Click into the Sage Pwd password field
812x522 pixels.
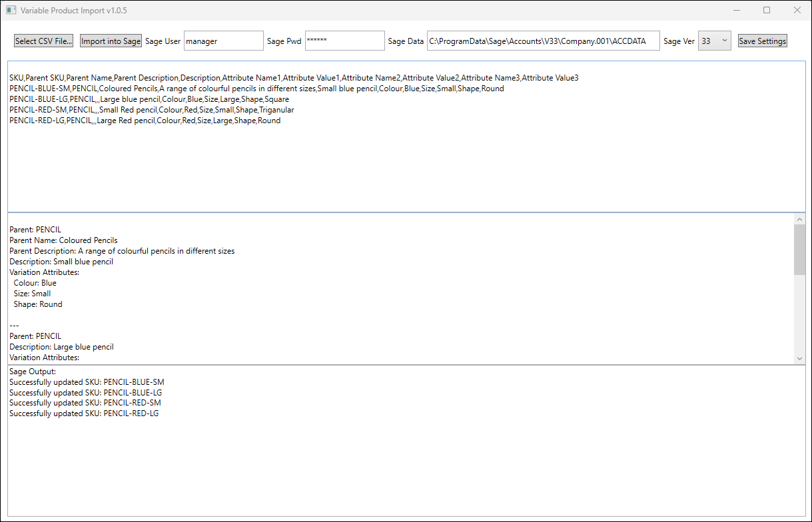click(x=344, y=41)
